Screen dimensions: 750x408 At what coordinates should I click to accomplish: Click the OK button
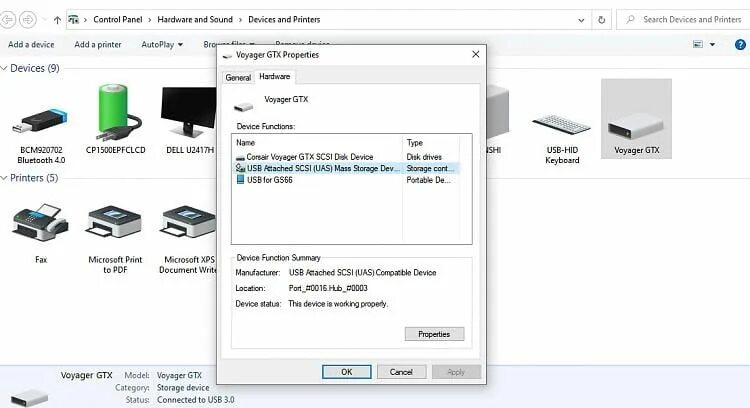347,372
